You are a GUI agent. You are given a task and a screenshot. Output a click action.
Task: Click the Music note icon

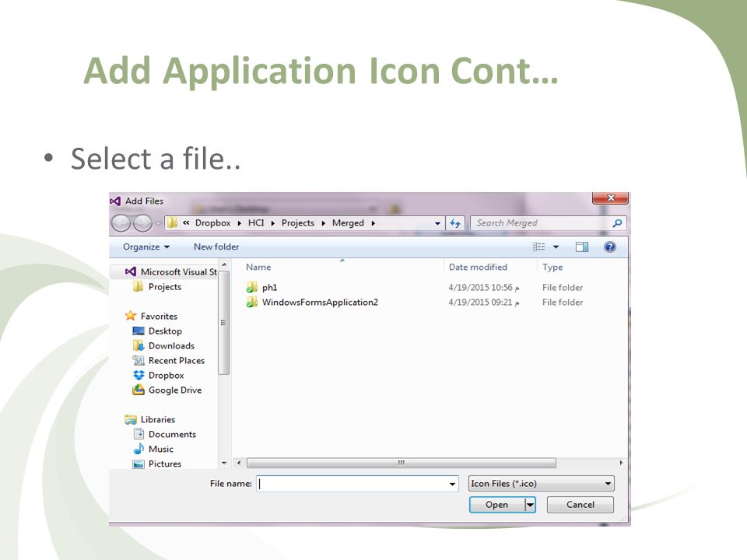[139, 449]
